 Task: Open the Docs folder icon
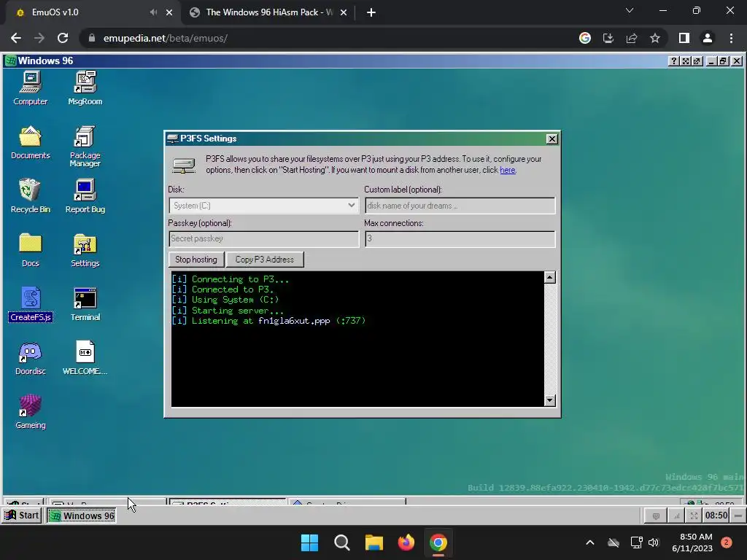31,249
